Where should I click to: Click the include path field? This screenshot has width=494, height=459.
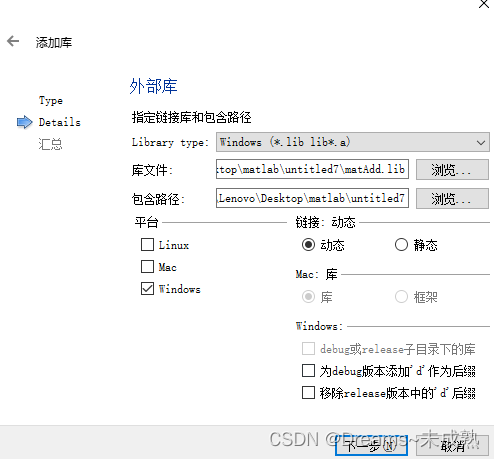312,198
